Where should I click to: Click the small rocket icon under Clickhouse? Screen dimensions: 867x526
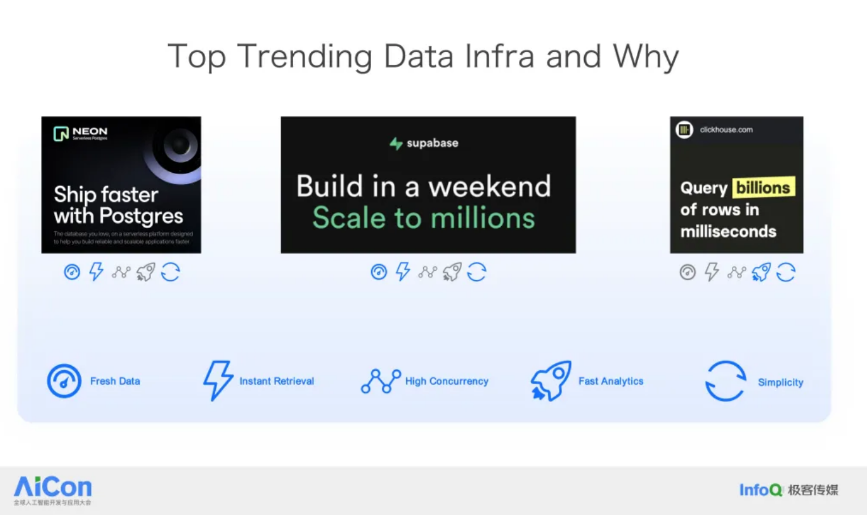[761, 272]
